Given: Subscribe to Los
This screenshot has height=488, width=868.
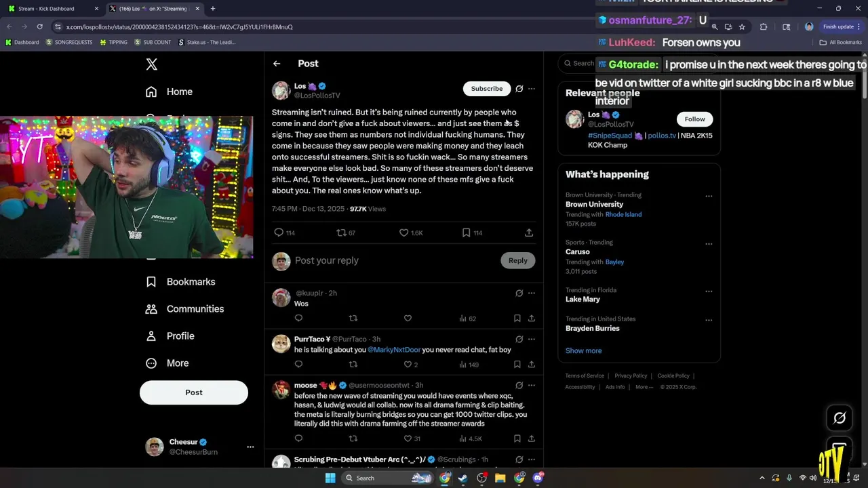Looking at the screenshot, I should point(487,89).
